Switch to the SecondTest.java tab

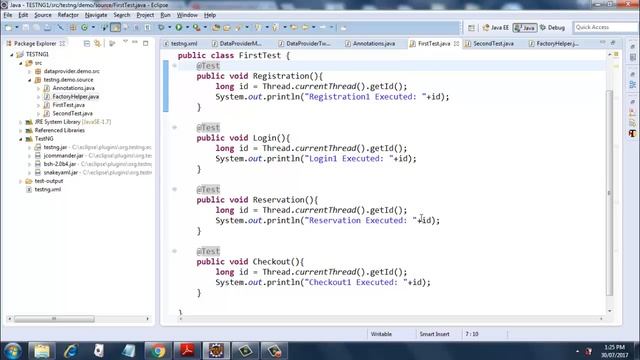pyautogui.click(x=489, y=43)
